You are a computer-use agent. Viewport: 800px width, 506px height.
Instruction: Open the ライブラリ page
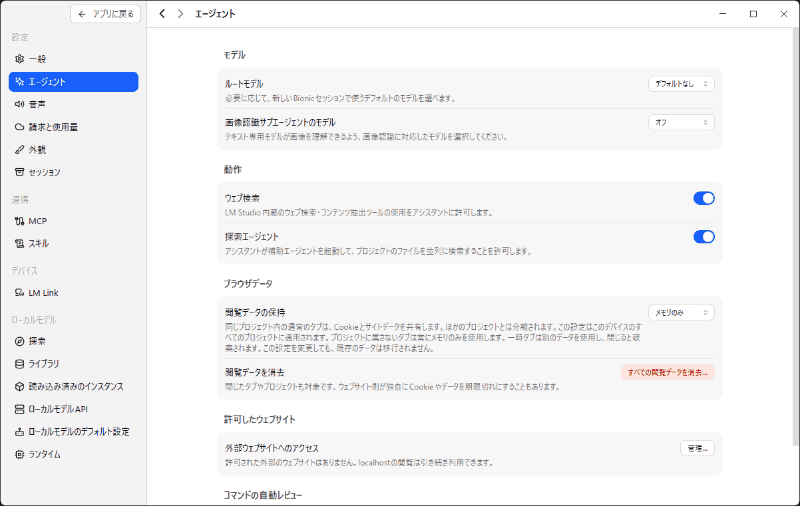(73, 364)
